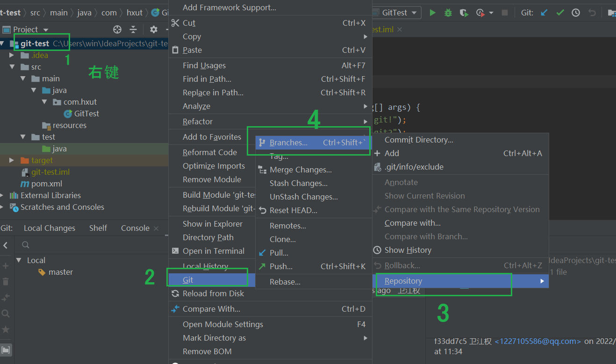
Task: Switch to the Local Changes tab
Action: [50, 228]
